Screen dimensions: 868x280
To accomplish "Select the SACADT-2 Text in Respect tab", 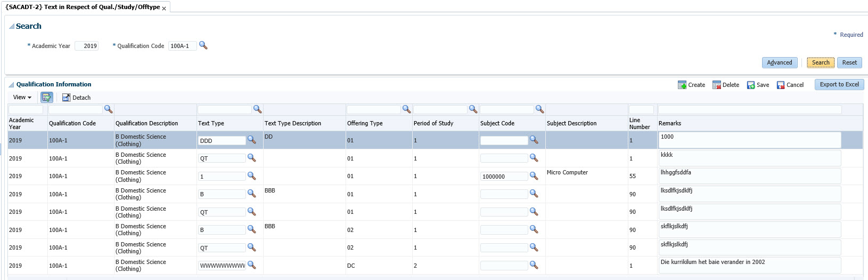I will pos(83,7).
